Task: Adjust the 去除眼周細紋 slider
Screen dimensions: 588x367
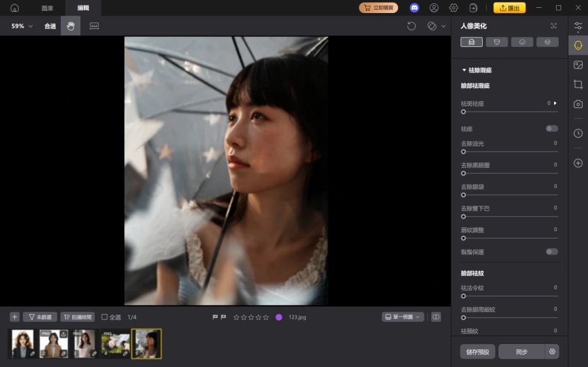Action: [510, 318]
